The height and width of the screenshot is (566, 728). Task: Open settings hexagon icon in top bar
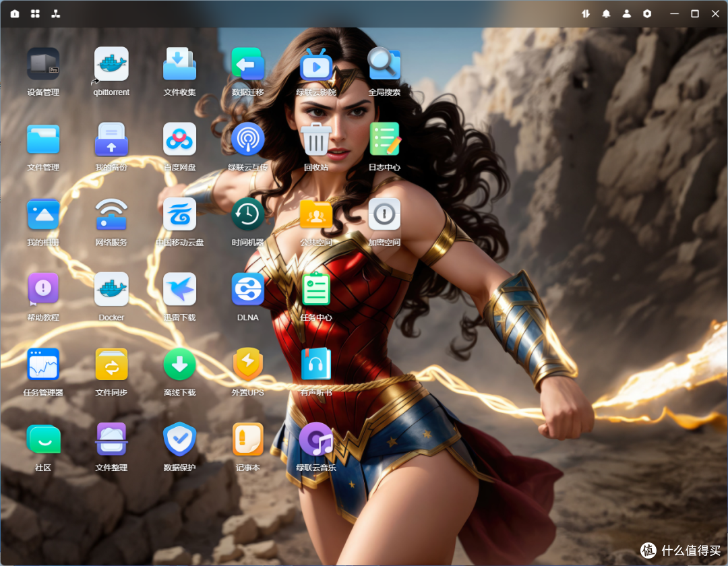click(647, 13)
